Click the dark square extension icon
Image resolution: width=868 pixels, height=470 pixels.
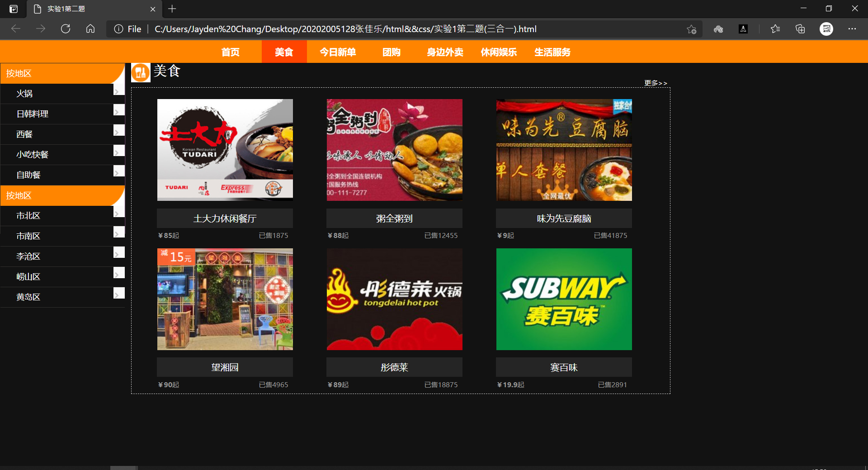tap(743, 29)
